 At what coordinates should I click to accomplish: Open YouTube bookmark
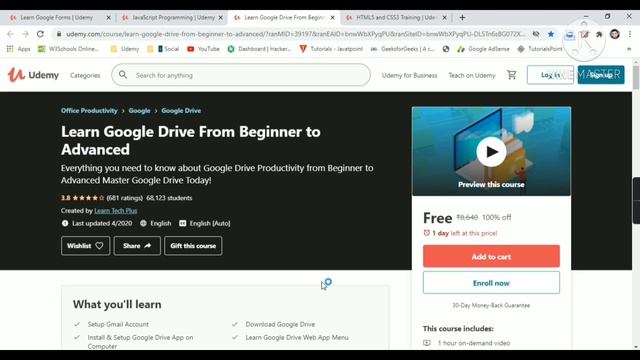[203, 49]
